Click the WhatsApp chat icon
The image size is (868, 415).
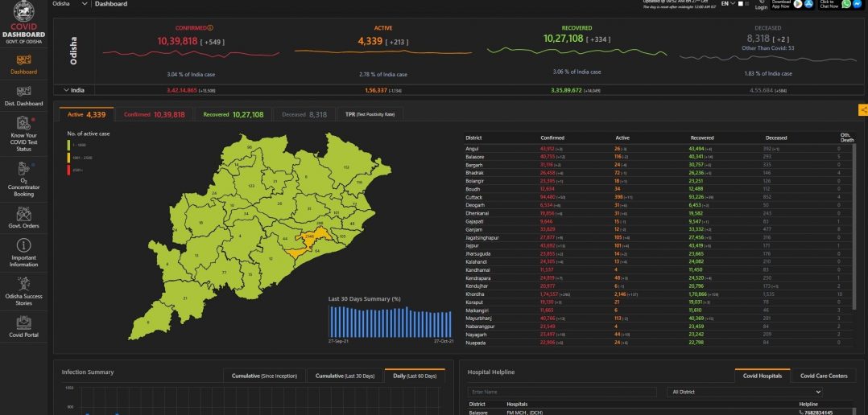click(x=846, y=4)
